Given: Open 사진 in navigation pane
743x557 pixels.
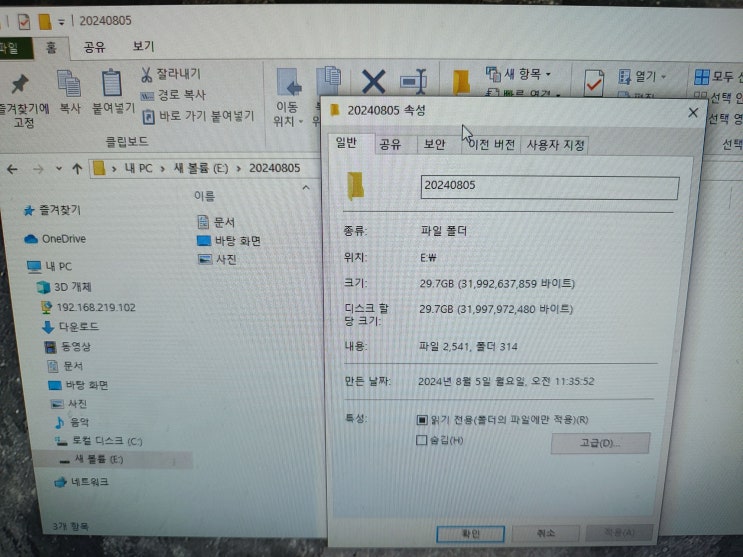Looking at the screenshot, I should point(69,404).
